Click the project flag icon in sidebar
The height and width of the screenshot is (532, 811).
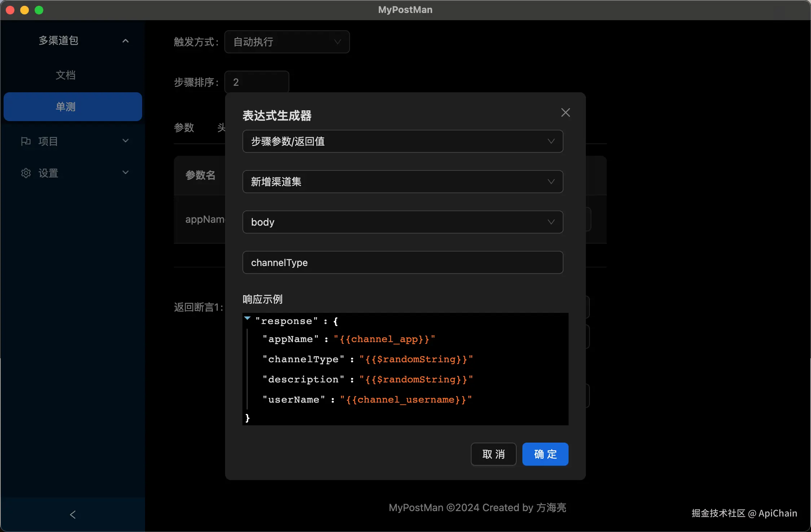tap(26, 141)
